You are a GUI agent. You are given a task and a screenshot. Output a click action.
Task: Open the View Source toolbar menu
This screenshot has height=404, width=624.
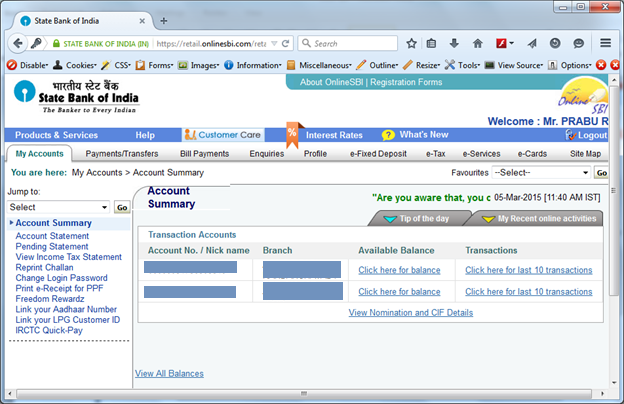[514, 65]
